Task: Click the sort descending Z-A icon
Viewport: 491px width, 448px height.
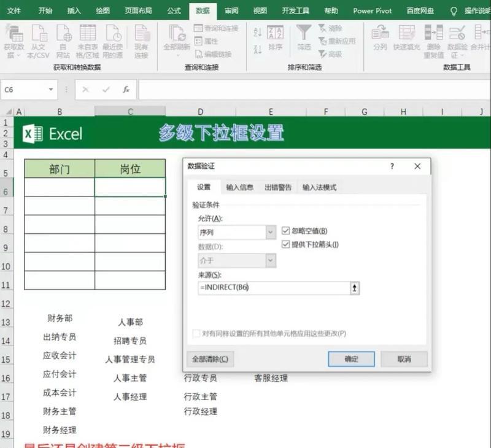Action: click(x=257, y=49)
